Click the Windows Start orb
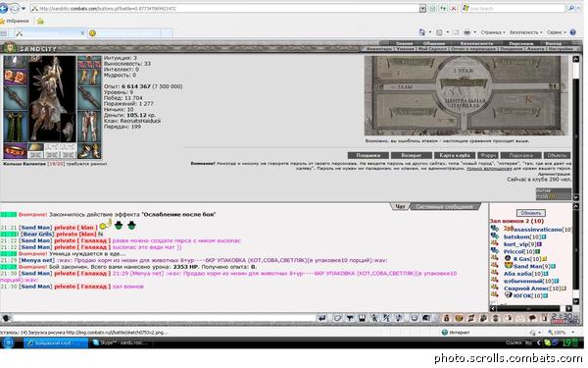588x368 pixels. pyautogui.click(x=8, y=342)
